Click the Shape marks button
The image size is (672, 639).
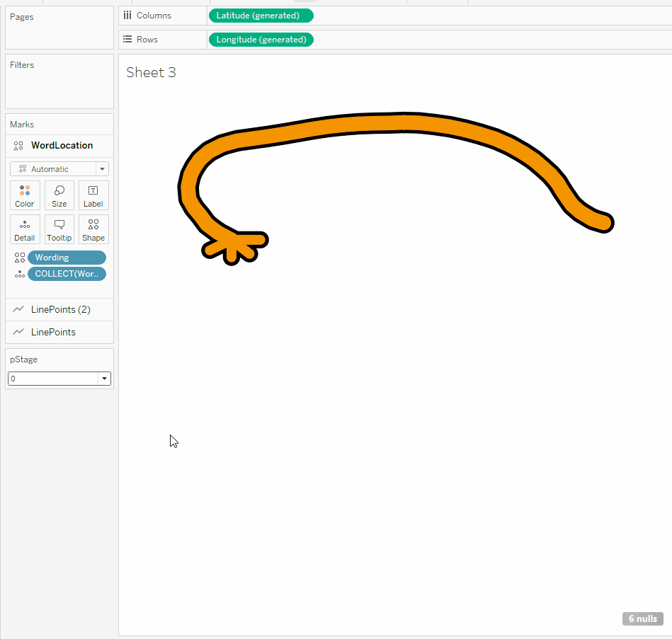point(93,229)
